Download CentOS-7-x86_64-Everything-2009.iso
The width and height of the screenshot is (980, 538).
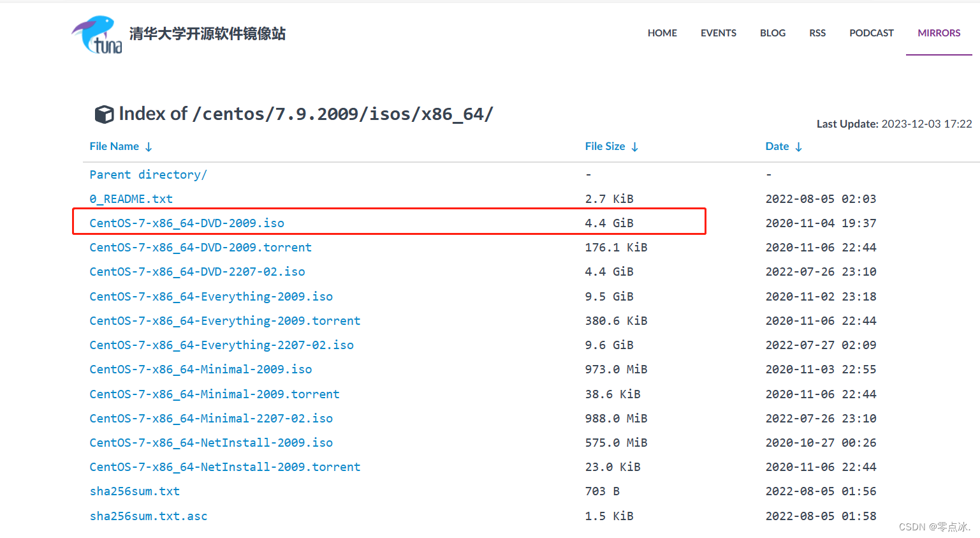pos(211,297)
